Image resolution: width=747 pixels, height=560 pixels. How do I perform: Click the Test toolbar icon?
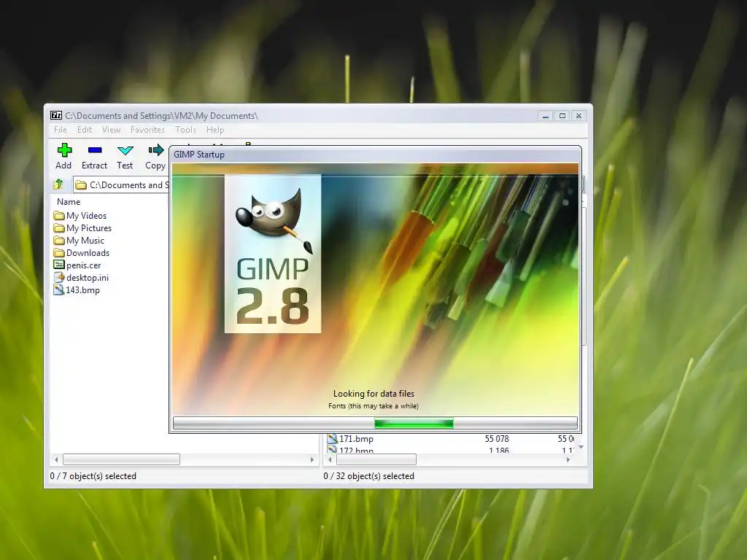pyautogui.click(x=125, y=157)
